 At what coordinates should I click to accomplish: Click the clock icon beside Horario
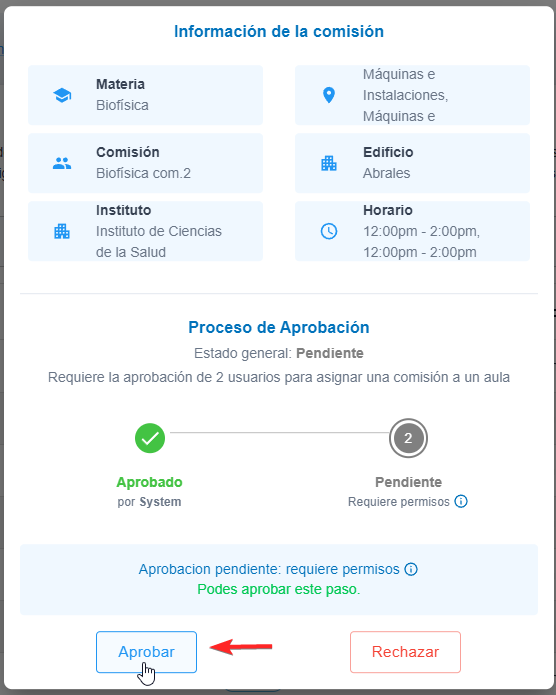pos(329,231)
